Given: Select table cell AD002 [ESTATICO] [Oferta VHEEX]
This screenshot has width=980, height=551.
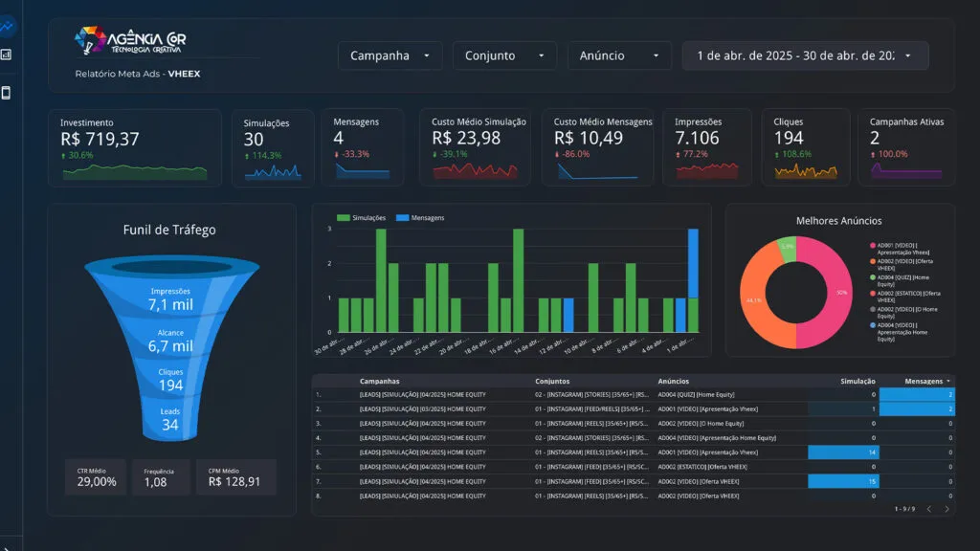Looking at the screenshot, I should coord(702,467).
